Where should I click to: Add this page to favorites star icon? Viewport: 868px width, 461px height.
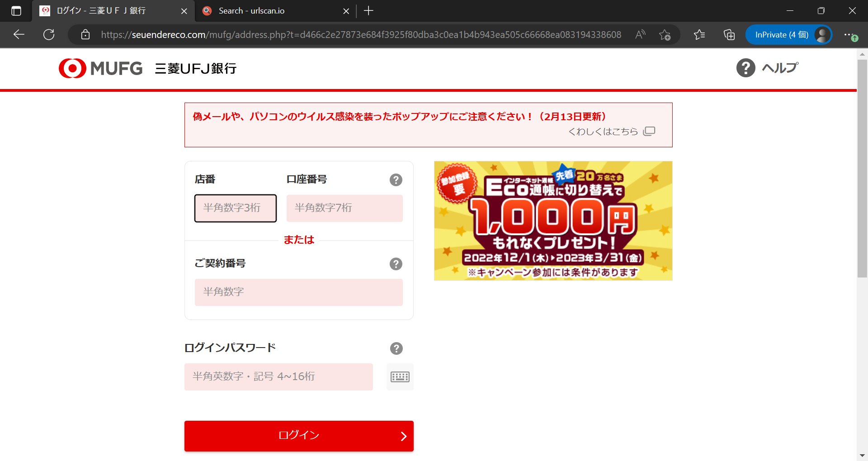[x=665, y=35]
